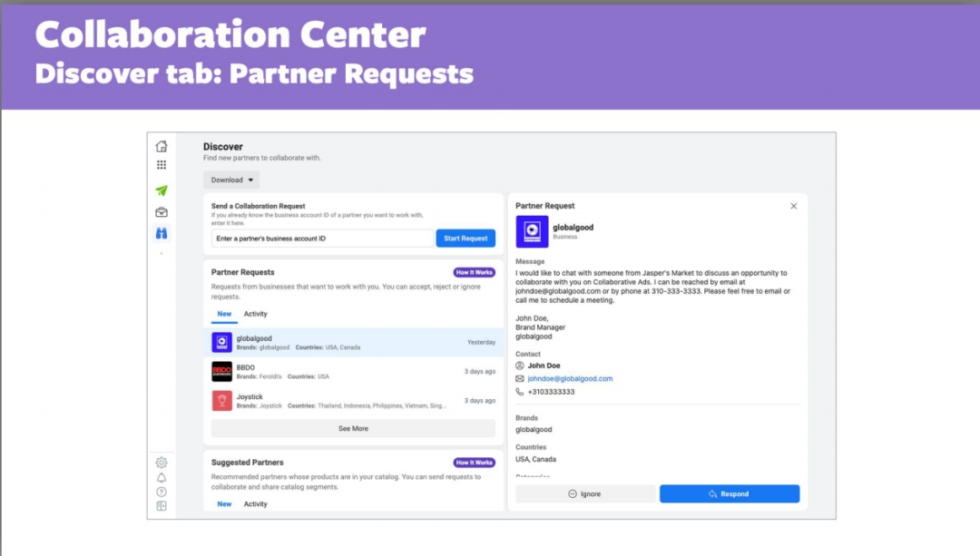Expand the Download dropdown
Image resolution: width=980 pixels, height=556 pixels.
point(231,180)
